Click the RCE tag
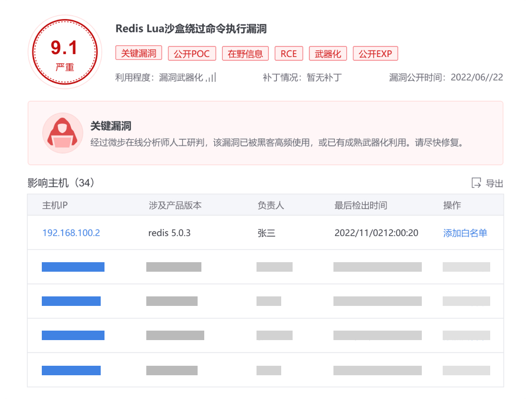This screenshot has width=532, height=399. coord(289,54)
